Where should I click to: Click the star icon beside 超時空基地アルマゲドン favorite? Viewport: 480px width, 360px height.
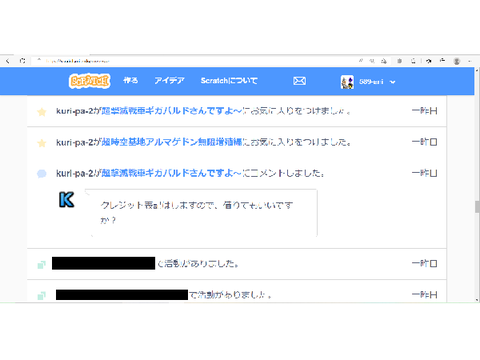[x=42, y=143]
